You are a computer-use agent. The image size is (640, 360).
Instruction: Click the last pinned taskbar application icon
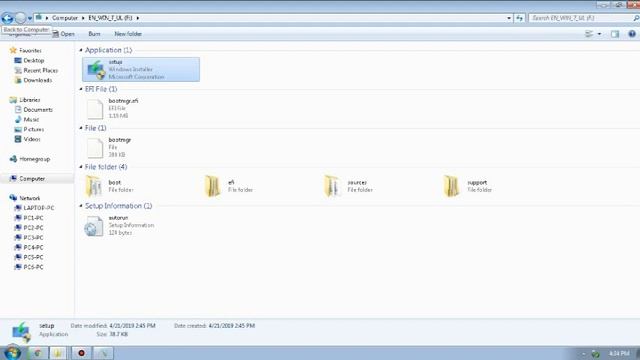point(103,353)
